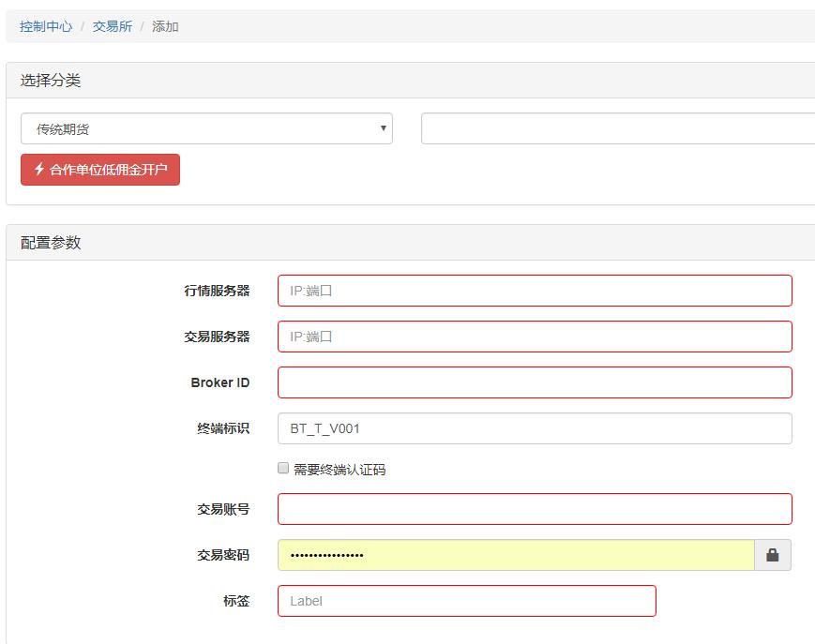Viewport: 815px width, 644px height.
Task: Open the 传统期货 category dropdown
Action: 206,129
